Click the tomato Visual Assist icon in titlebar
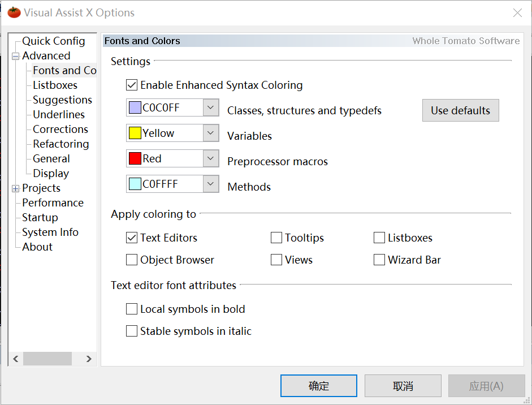 pos(13,11)
